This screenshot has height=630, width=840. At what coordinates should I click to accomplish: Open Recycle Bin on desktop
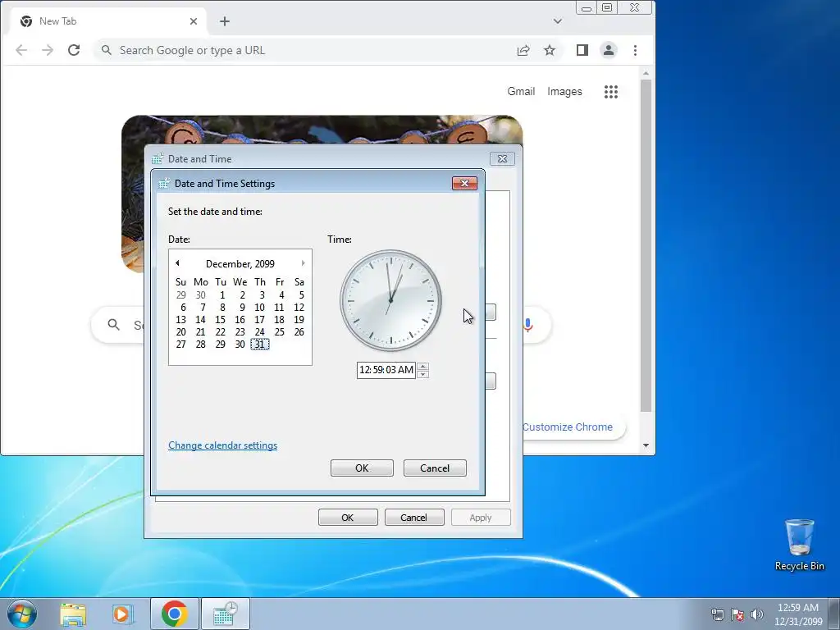(x=800, y=546)
